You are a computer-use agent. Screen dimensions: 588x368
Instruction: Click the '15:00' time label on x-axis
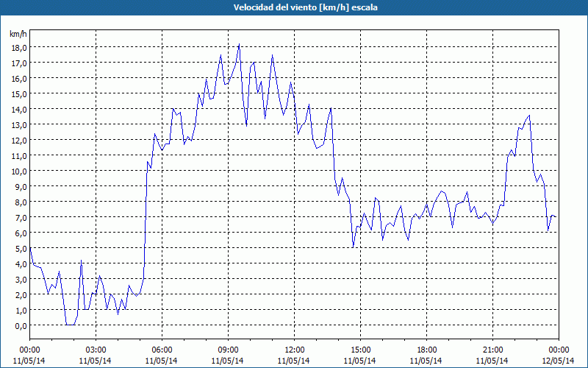[x=360, y=350]
